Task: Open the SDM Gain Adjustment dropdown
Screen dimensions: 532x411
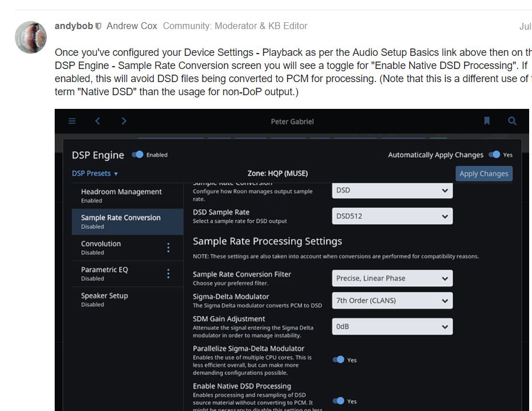Action: pyautogui.click(x=392, y=327)
